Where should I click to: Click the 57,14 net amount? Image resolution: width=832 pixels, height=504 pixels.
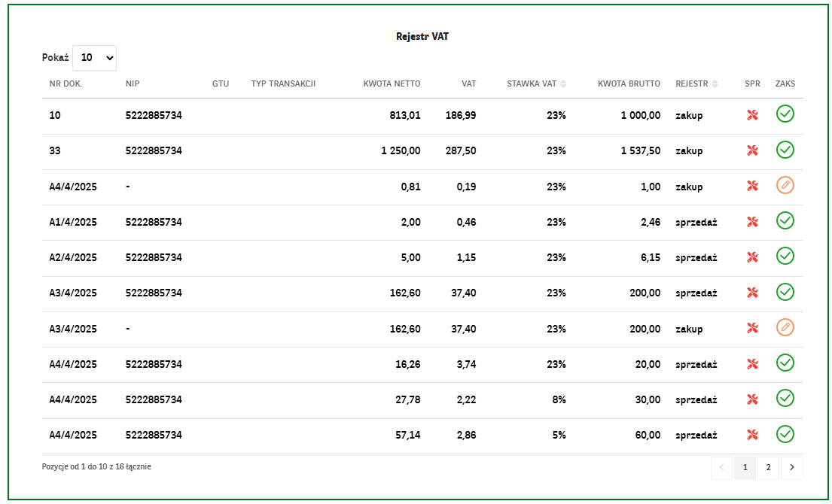coord(408,435)
